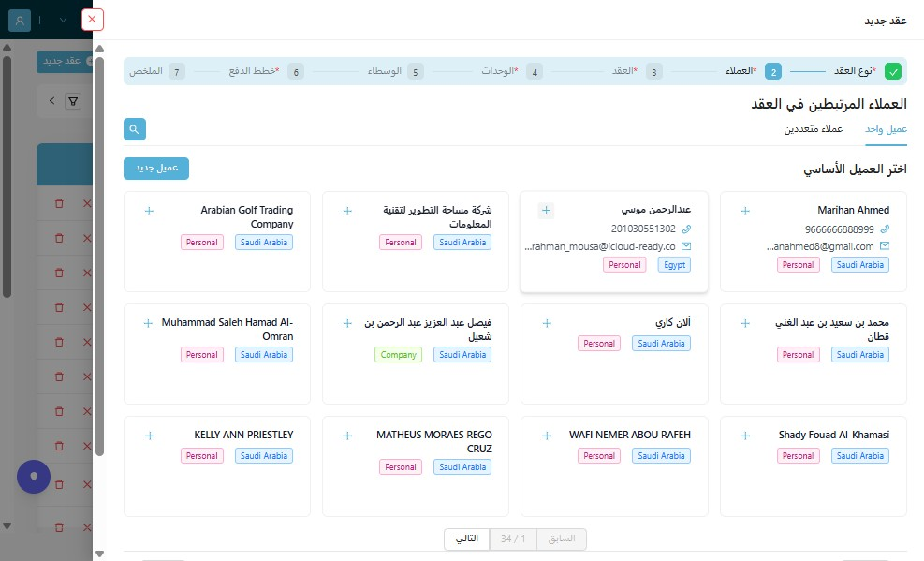Click panel scrollbar up arrow
This screenshot has height=561, width=924.
click(99, 49)
